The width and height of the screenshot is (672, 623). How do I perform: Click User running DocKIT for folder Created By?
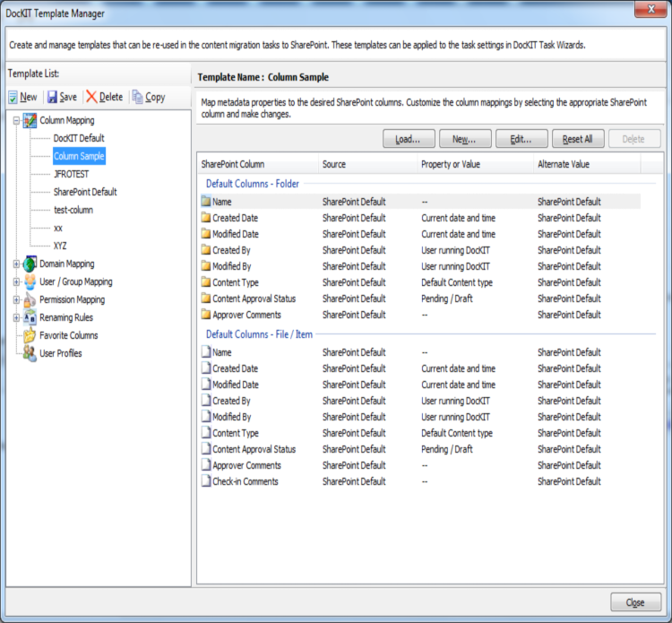coord(455,250)
